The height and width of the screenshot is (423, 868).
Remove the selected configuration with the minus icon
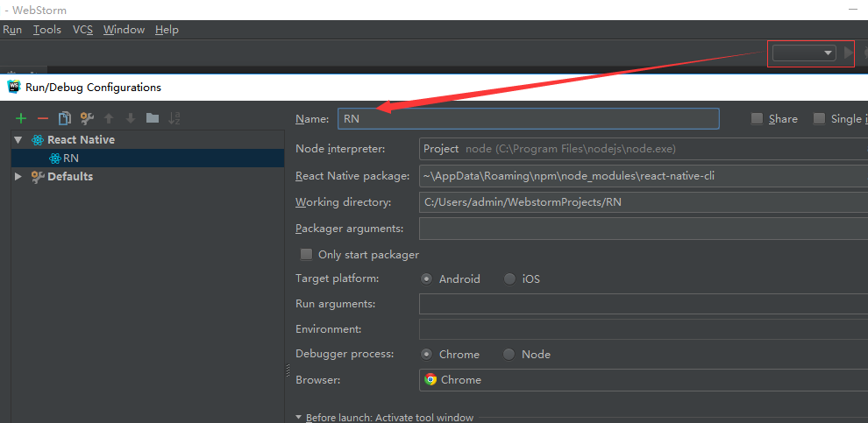pyautogui.click(x=43, y=118)
